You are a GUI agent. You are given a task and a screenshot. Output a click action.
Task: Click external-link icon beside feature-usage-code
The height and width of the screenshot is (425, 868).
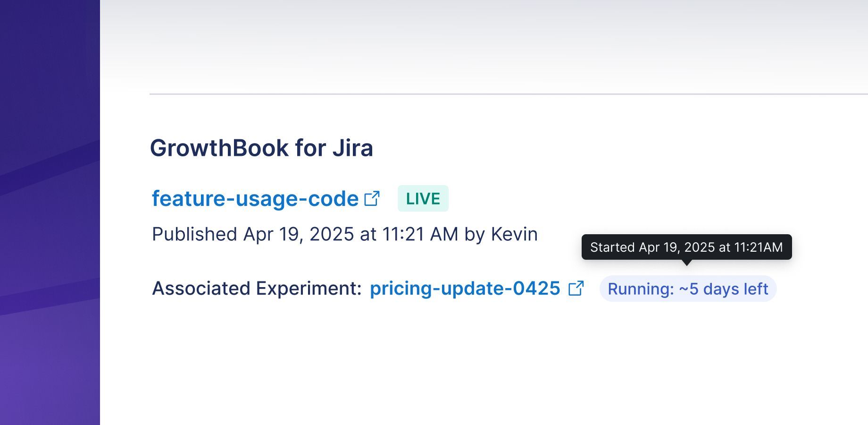[372, 199]
